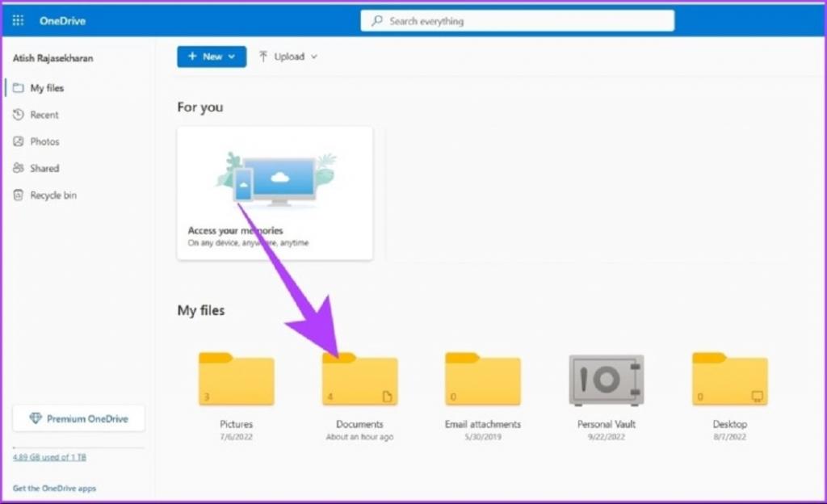Image resolution: width=827 pixels, height=504 pixels.
Task: Click the Atish Rajasekharan account name
Action: (52, 58)
